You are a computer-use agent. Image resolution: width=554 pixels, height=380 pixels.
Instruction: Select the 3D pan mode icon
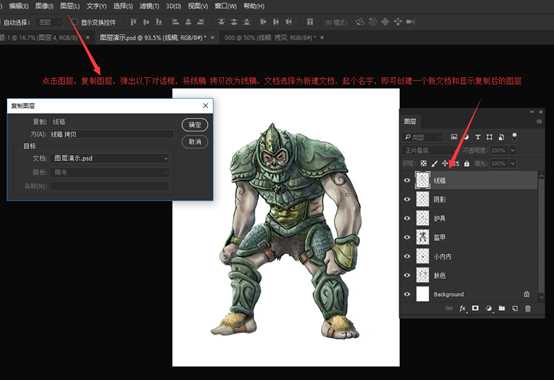tap(385, 22)
